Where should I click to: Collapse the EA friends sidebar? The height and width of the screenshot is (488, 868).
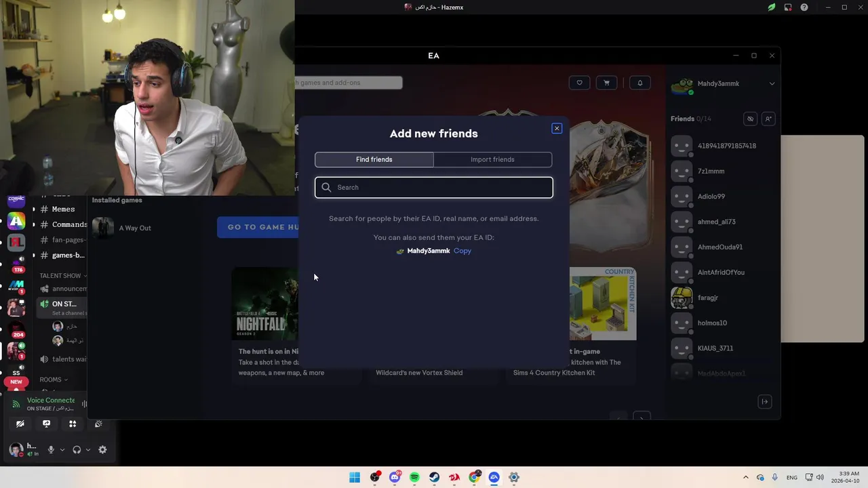coord(764,402)
